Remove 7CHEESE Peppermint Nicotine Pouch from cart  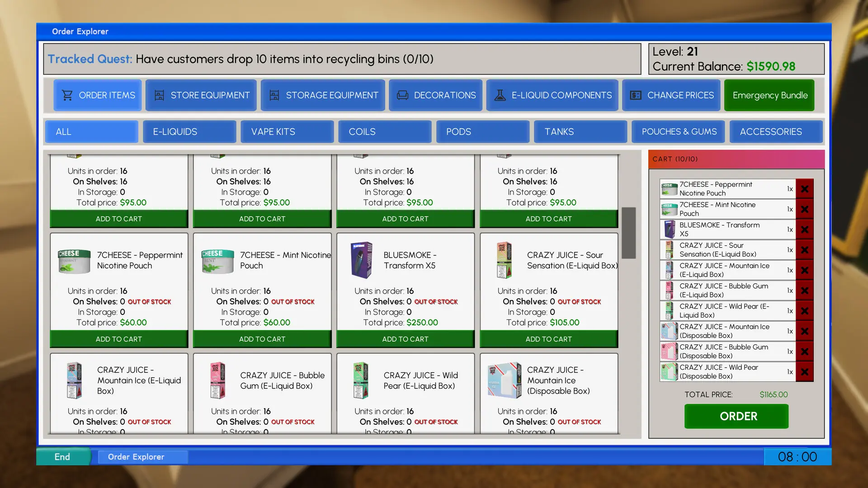805,189
